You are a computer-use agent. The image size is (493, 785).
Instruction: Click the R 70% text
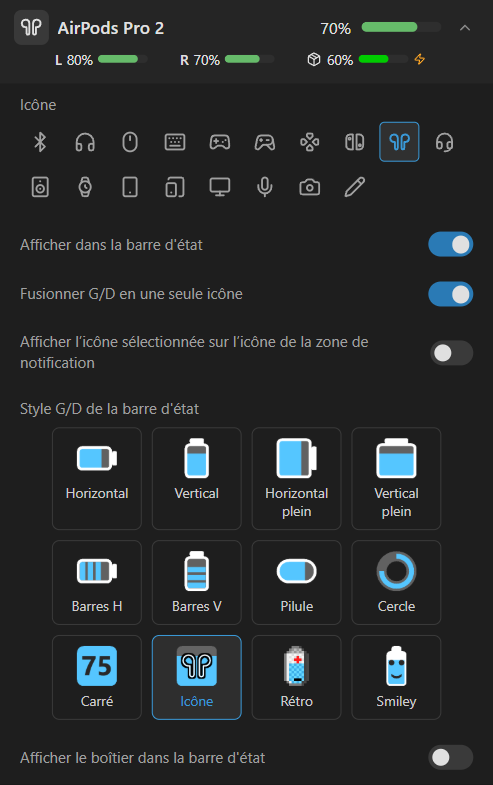pos(200,60)
